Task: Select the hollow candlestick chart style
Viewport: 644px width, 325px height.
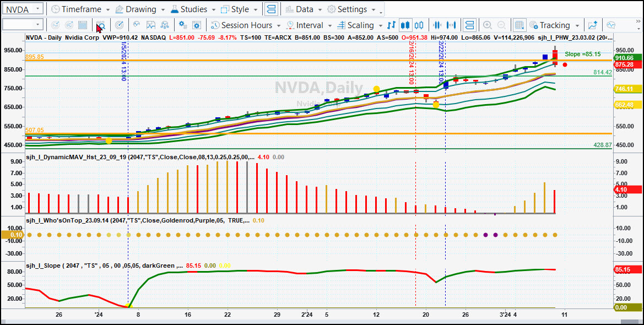Action: coord(419,25)
